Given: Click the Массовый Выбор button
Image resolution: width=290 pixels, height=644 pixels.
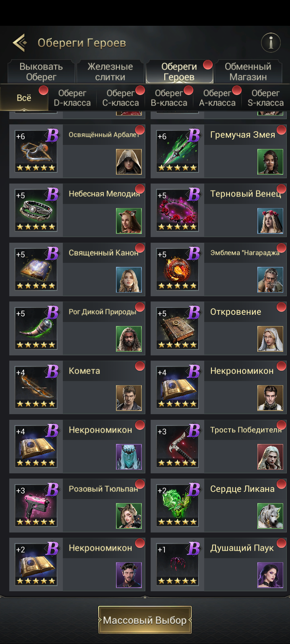Looking at the screenshot, I should point(145,620).
